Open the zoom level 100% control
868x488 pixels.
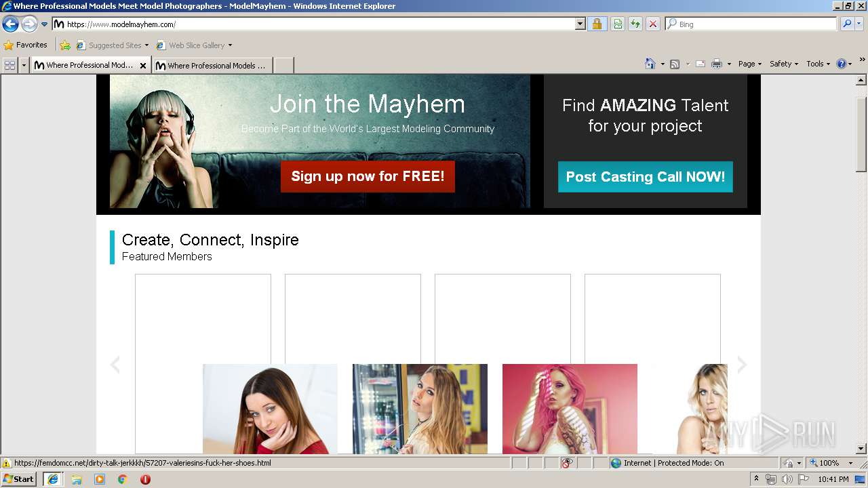click(825, 463)
